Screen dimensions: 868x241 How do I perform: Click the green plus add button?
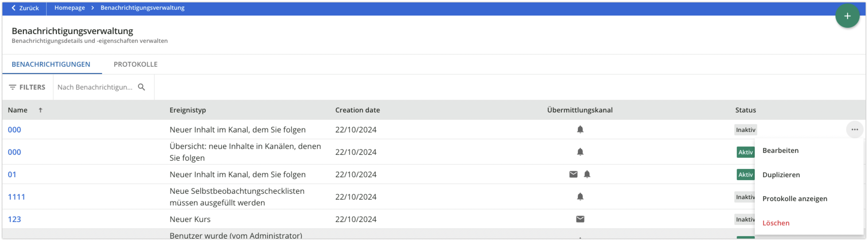847,16
